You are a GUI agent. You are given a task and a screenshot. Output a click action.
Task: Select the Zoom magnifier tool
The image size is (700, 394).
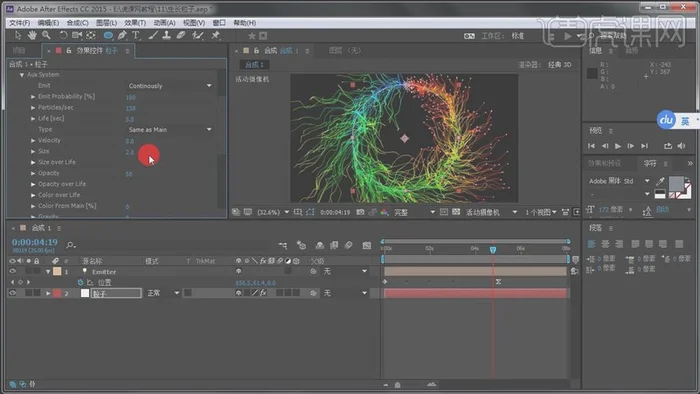[46, 35]
